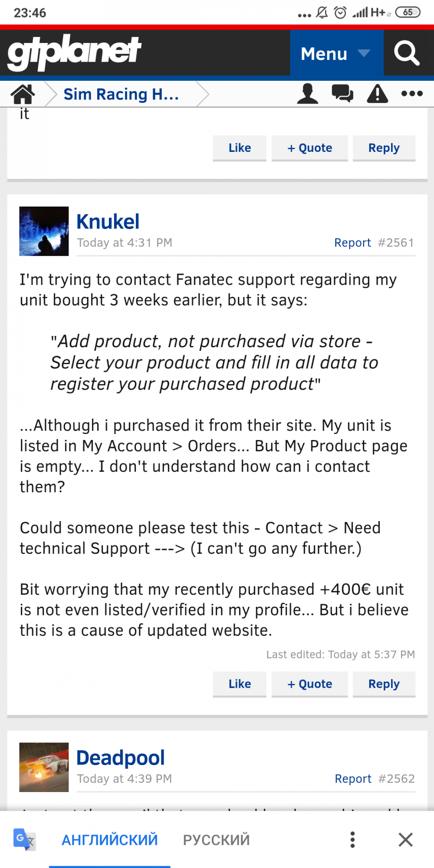Click the Google Translate icon

coord(24,839)
